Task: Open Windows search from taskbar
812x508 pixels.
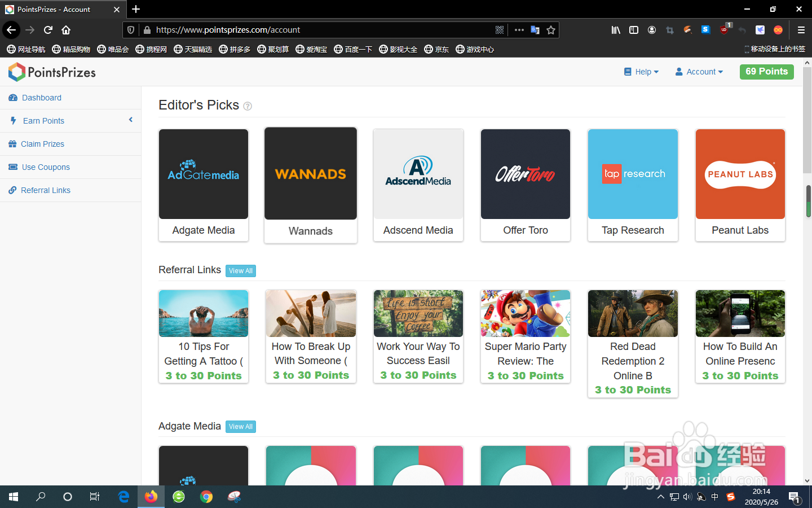Action: click(x=41, y=497)
